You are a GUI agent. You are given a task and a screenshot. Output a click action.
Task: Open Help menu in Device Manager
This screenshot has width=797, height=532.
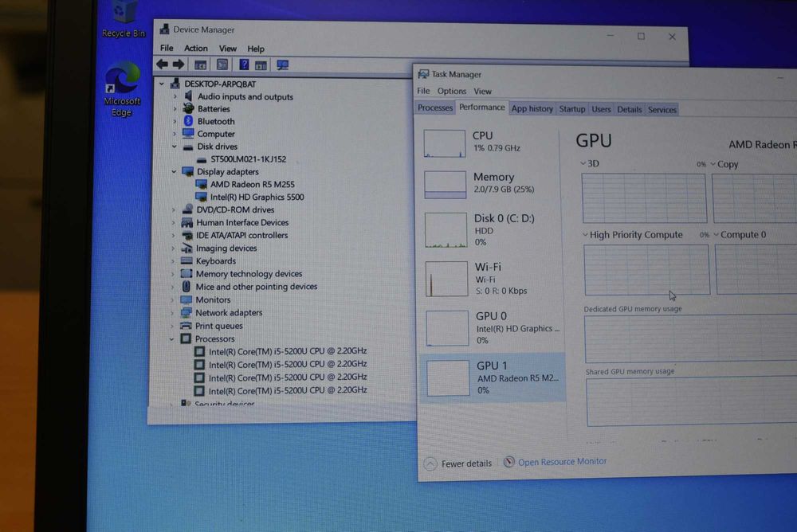256,49
